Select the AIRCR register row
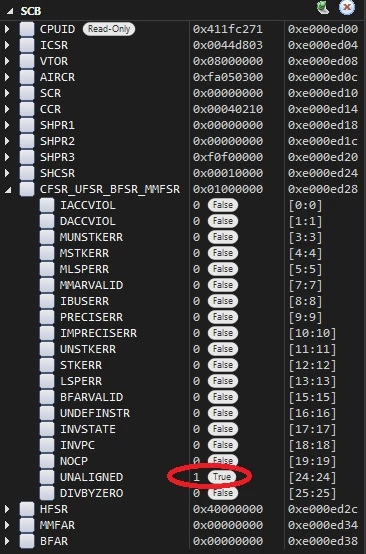The height and width of the screenshot is (554, 366). pyautogui.click(x=183, y=77)
